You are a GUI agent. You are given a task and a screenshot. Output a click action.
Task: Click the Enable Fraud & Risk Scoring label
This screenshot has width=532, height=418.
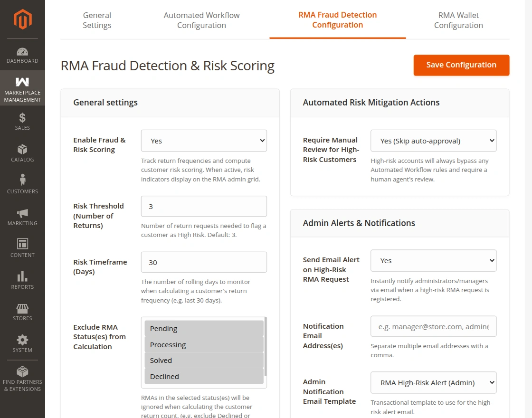click(99, 145)
